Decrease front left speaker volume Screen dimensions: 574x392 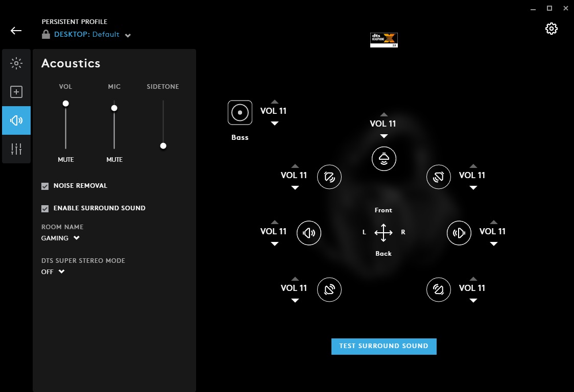(x=295, y=188)
